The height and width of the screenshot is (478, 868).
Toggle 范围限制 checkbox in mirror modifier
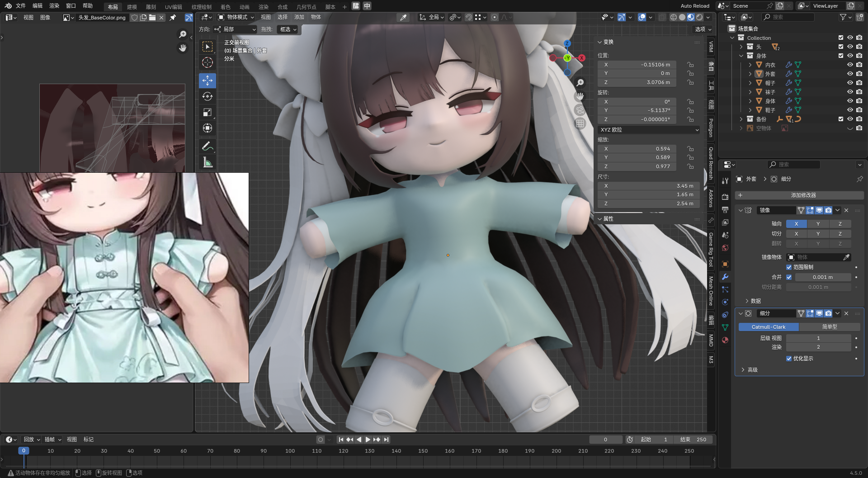pyautogui.click(x=789, y=267)
